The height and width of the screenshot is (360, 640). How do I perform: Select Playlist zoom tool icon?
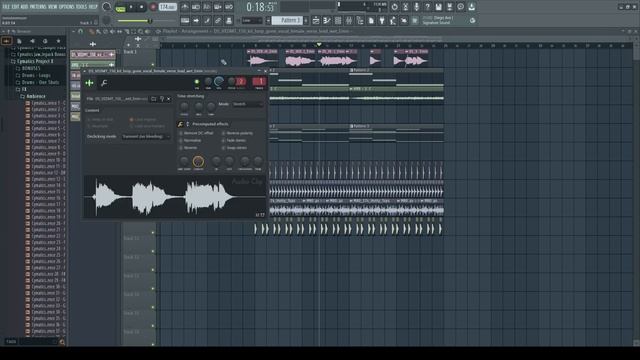point(140,31)
